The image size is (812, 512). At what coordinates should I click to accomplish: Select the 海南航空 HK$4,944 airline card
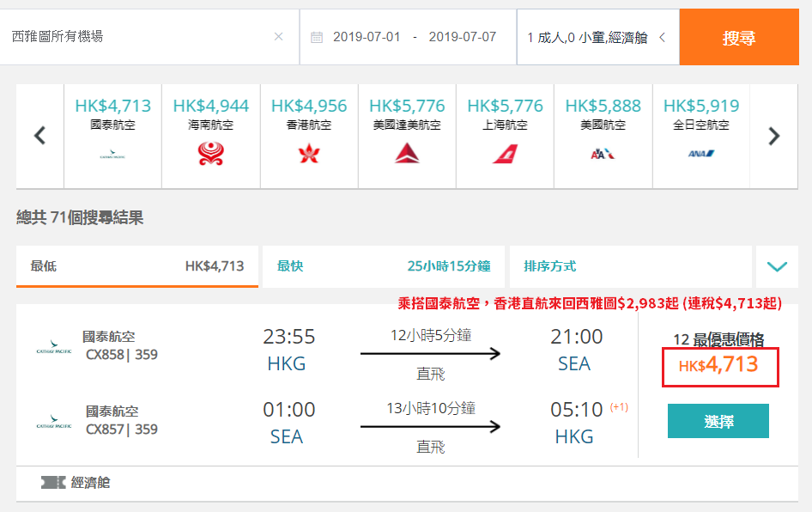[x=211, y=136]
